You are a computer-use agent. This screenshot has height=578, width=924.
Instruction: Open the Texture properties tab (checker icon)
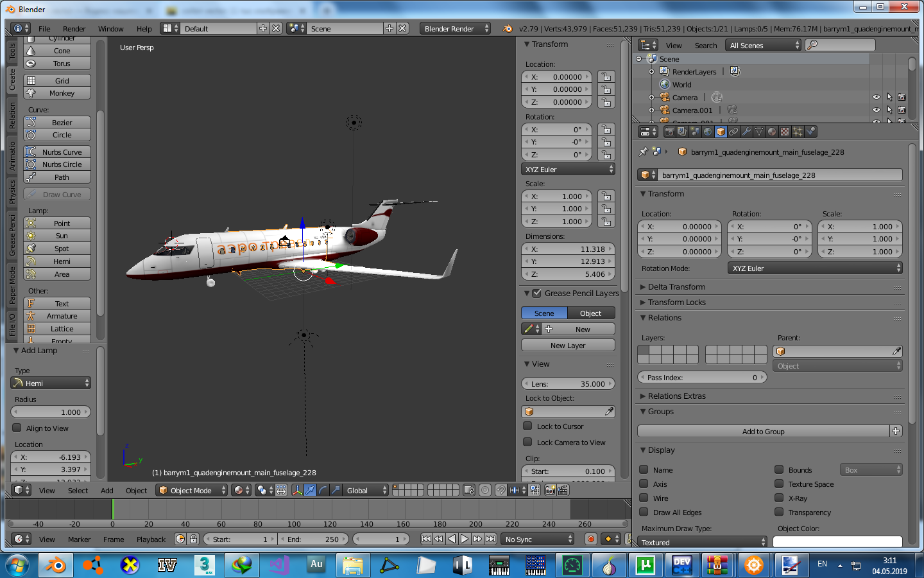coord(785,132)
